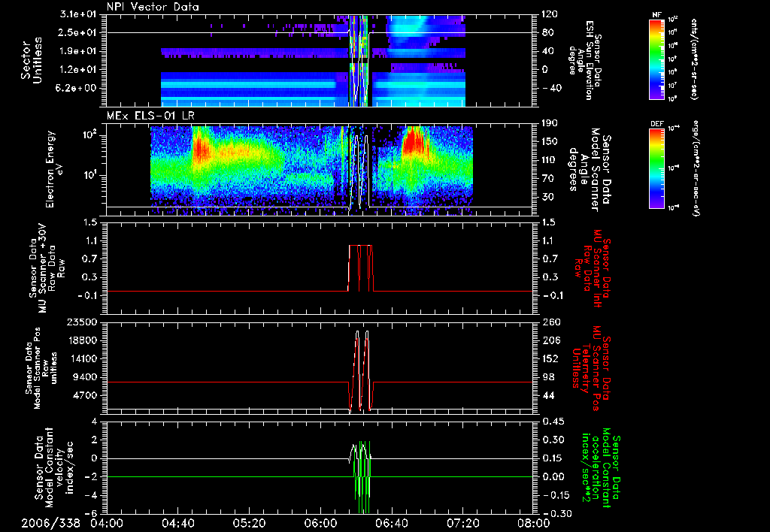The height and width of the screenshot is (532, 770).
Task: Click the 260 telemetry tick label
Action: coord(550,322)
